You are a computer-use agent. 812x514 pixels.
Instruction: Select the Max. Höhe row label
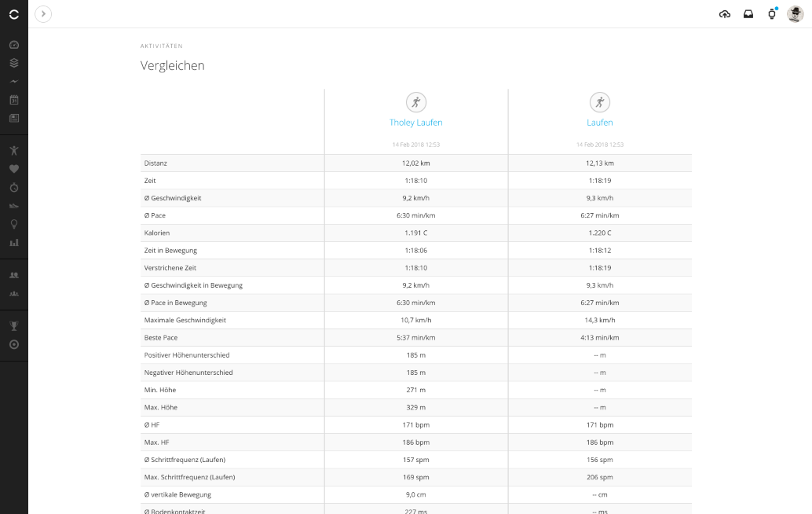pyautogui.click(x=160, y=408)
